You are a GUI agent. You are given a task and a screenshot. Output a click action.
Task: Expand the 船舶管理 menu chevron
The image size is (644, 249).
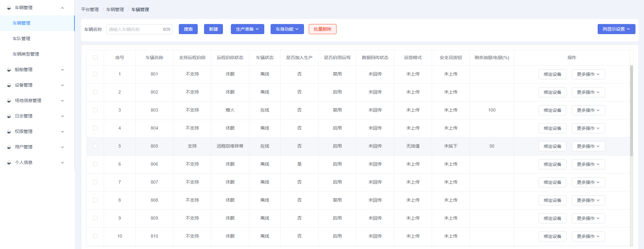point(62,70)
